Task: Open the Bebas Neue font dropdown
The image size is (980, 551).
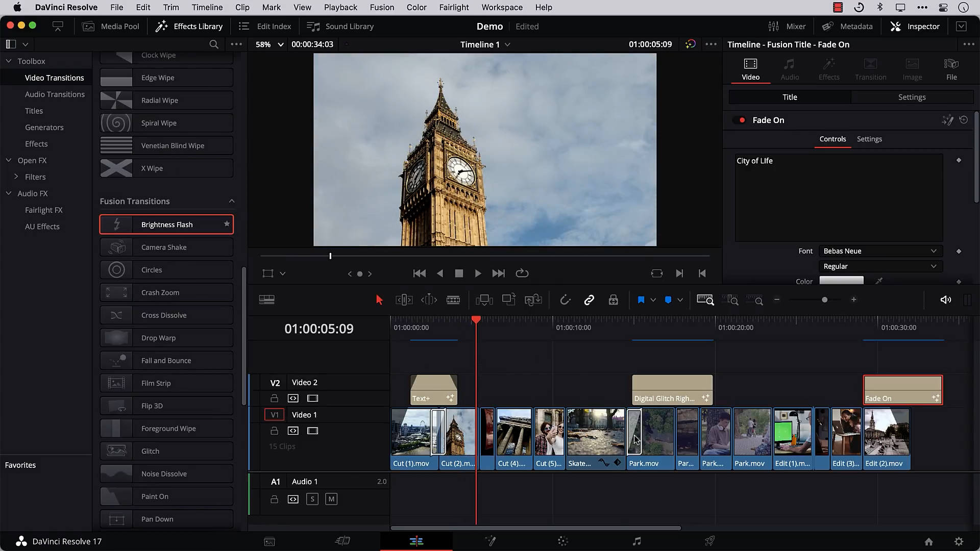Action: pyautogui.click(x=880, y=251)
